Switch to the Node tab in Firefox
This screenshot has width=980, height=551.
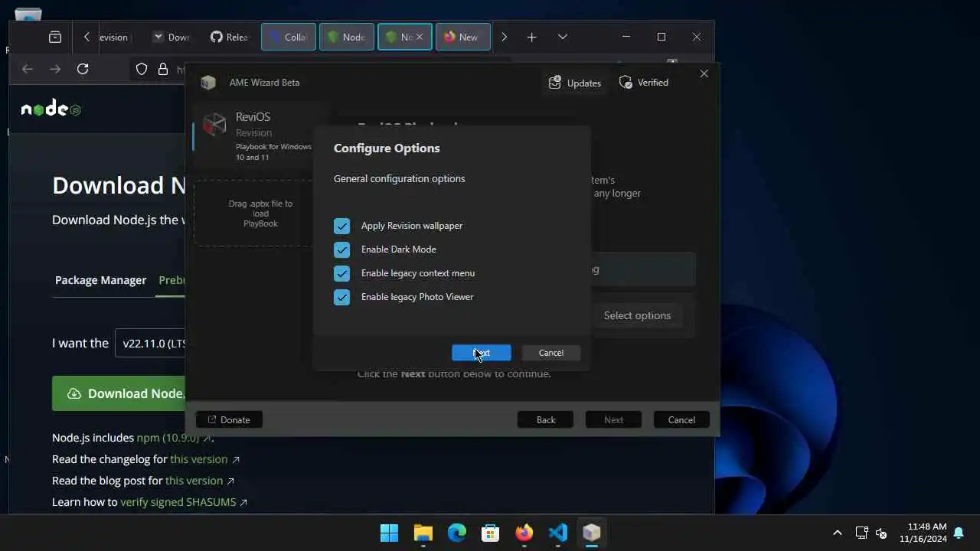pyautogui.click(x=347, y=37)
